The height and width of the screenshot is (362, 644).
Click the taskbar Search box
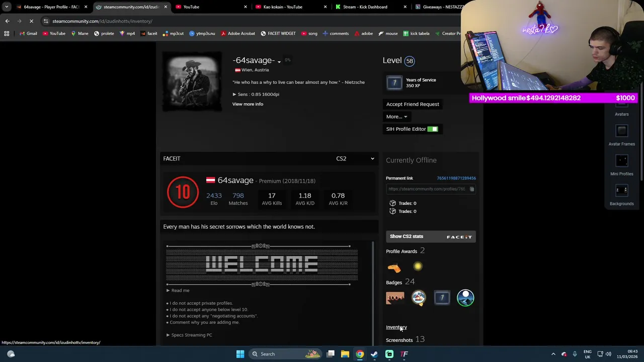coord(286,354)
